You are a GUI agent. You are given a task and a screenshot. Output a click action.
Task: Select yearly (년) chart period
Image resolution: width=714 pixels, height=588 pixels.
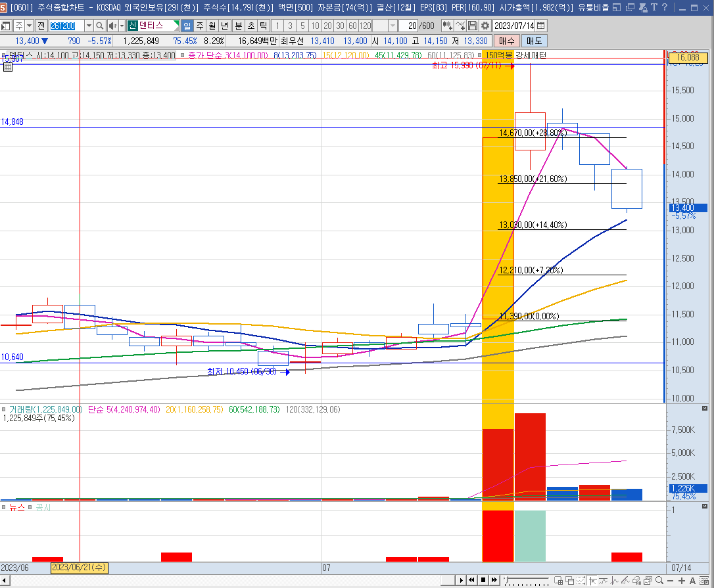click(x=224, y=26)
